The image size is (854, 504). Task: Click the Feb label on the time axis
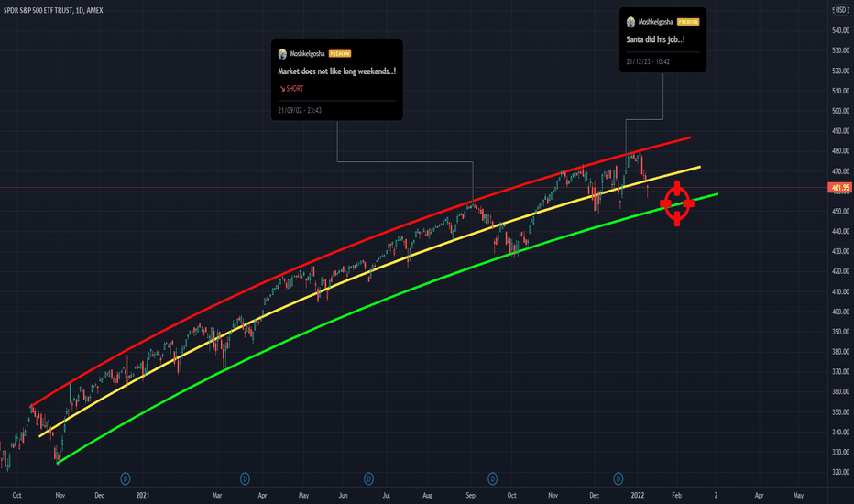pyautogui.click(x=676, y=495)
